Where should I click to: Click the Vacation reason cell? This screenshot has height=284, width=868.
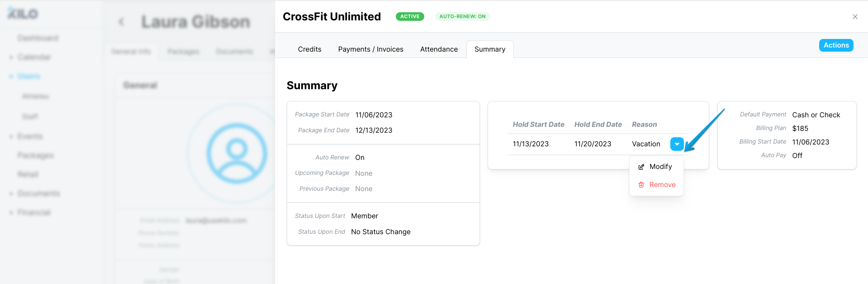click(646, 144)
